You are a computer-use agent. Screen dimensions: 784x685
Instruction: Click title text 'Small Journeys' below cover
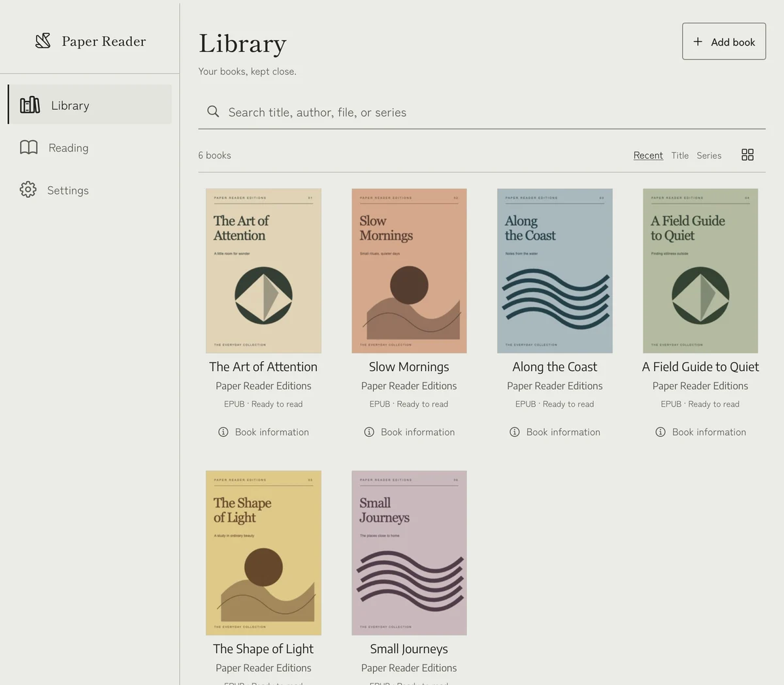409,649
